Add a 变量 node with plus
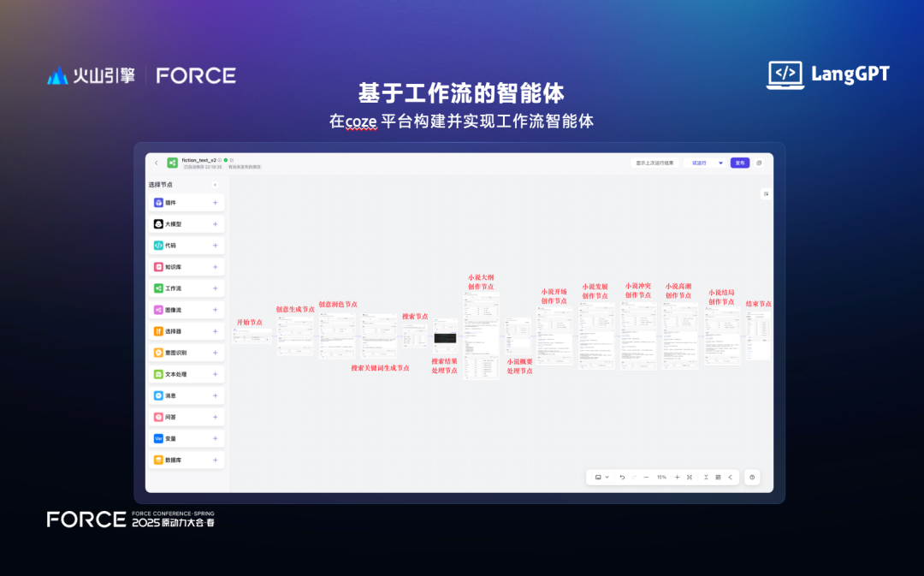This screenshot has width=924, height=576. (x=215, y=438)
